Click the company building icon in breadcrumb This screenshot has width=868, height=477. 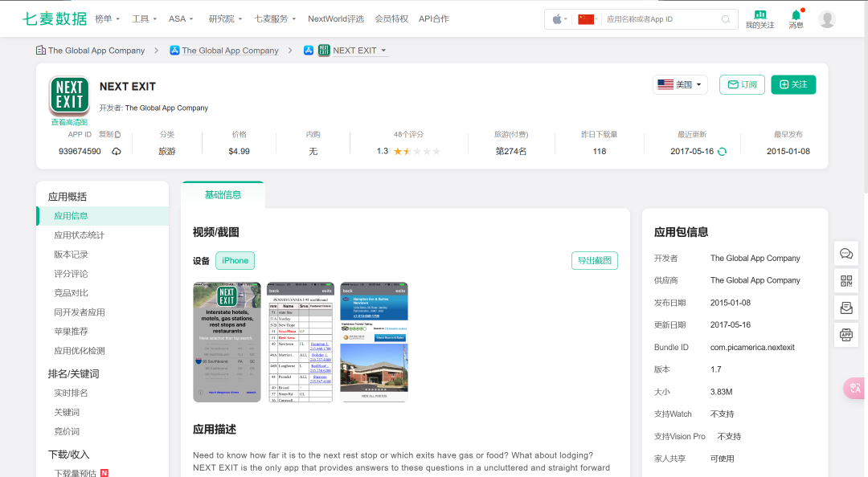coord(40,51)
